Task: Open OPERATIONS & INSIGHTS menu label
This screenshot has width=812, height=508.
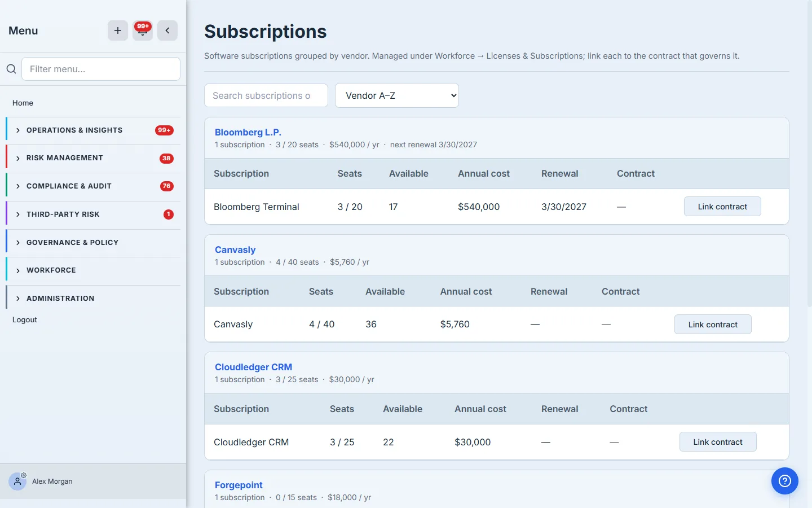Action: [74, 130]
